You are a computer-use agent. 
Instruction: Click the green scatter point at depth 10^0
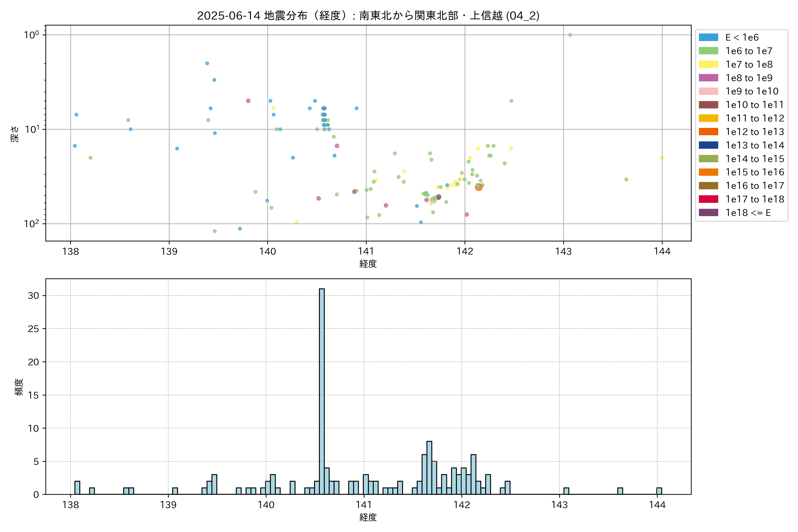(570, 35)
